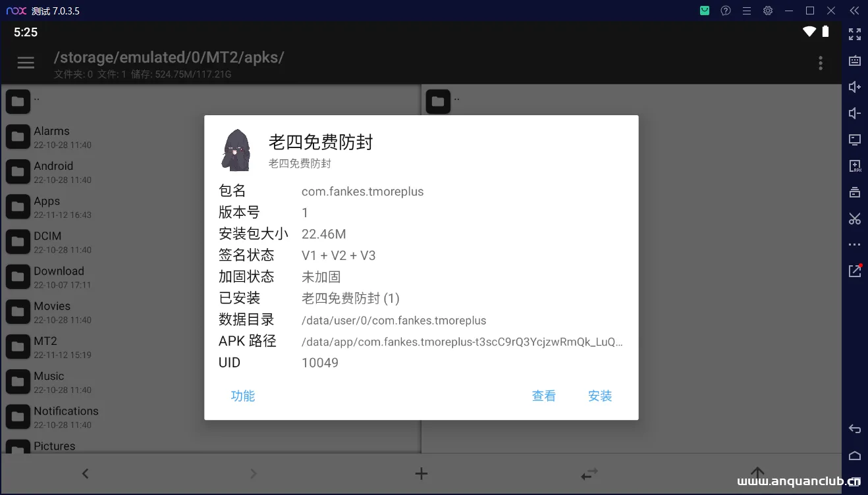Open the keyboard control sidebar icon

[854, 61]
